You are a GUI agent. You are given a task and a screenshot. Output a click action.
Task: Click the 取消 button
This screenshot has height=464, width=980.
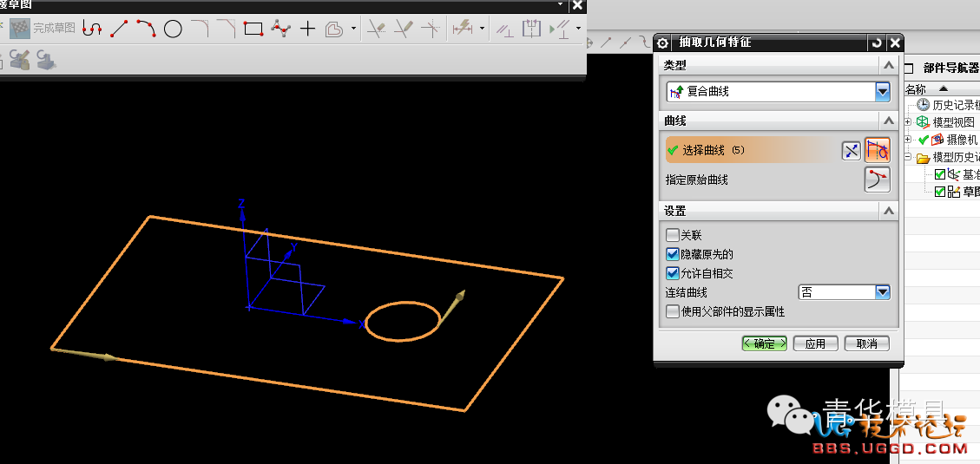866,343
